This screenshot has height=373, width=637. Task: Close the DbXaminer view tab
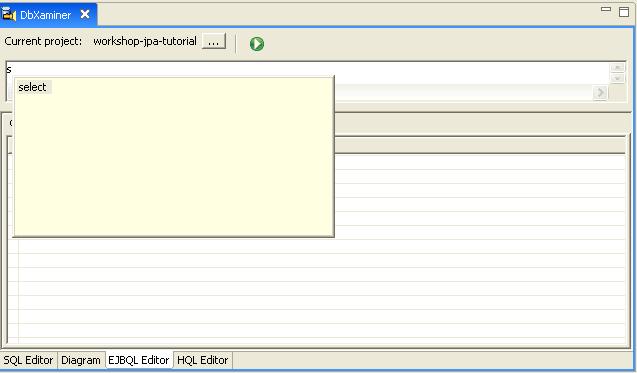click(85, 14)
